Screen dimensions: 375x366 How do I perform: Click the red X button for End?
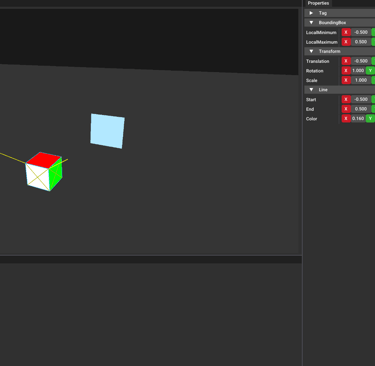[346, 109]
